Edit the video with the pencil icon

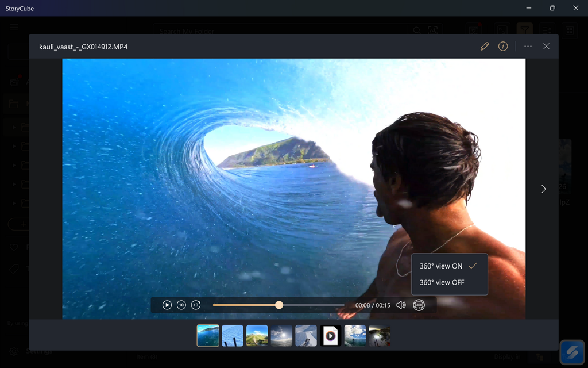click(485, 47)
